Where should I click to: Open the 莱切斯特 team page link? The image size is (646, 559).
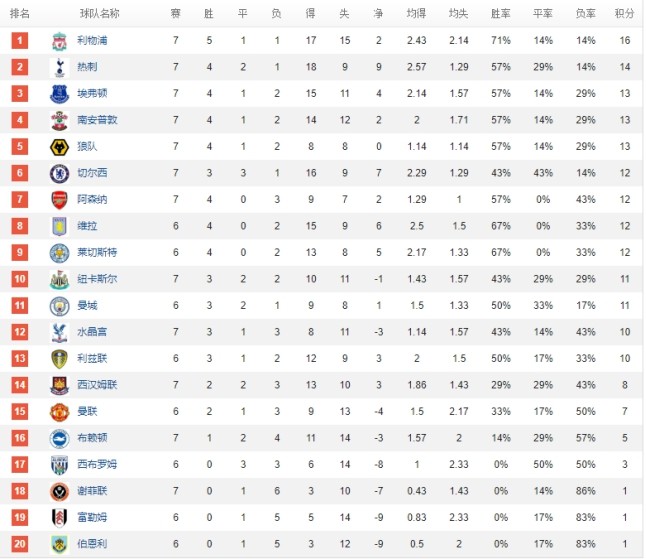(x=97, y=252)
